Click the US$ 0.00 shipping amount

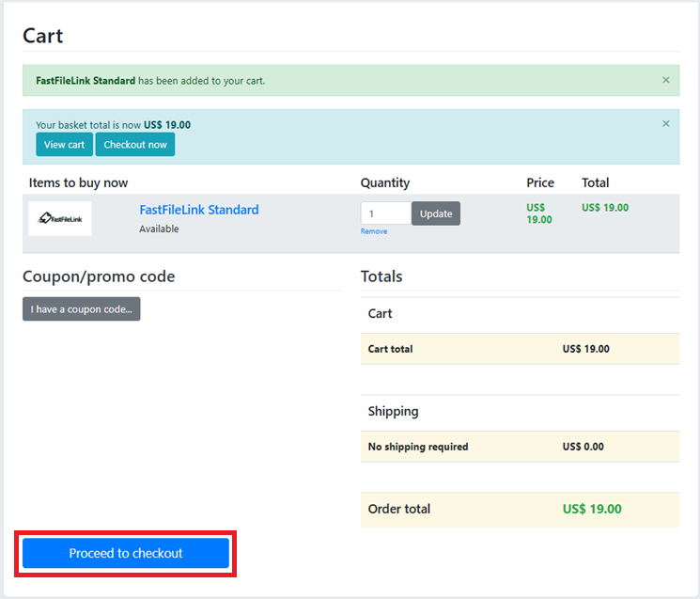(x=583, y=447)
